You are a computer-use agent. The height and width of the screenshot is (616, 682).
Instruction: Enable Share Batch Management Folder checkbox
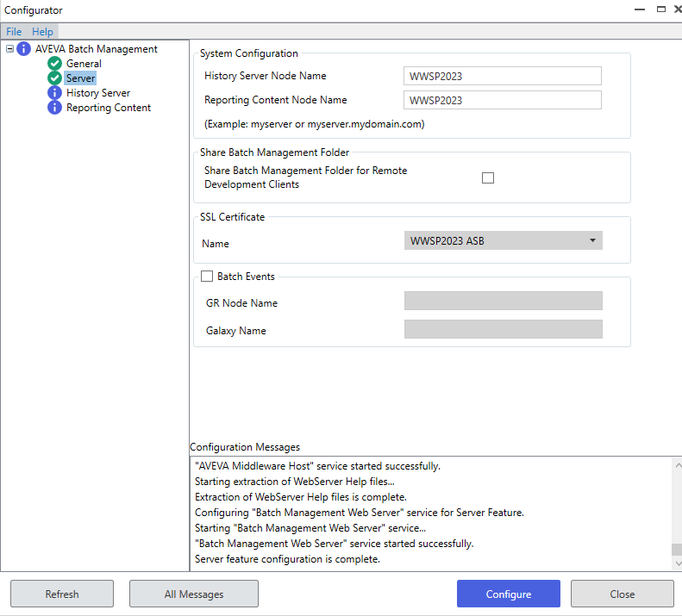tap(488, 177)
